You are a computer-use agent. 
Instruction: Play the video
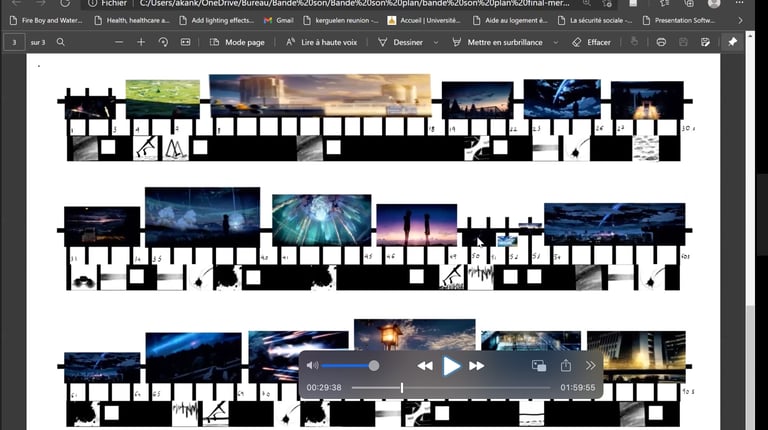451,366
